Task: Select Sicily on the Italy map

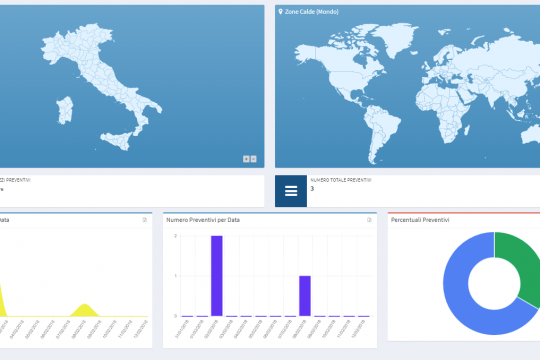Action: click(117, 141)
